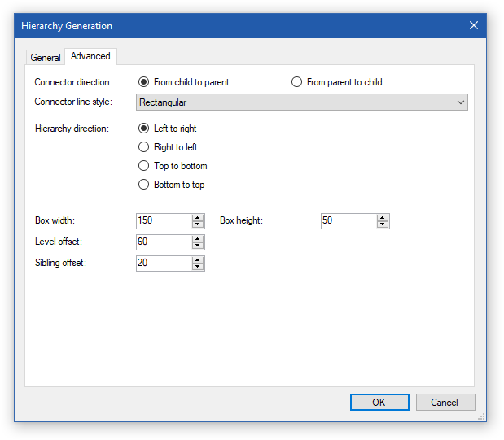Click the Level offset label
This screenshot has width=504, height=440.
[x=59, y=242]
